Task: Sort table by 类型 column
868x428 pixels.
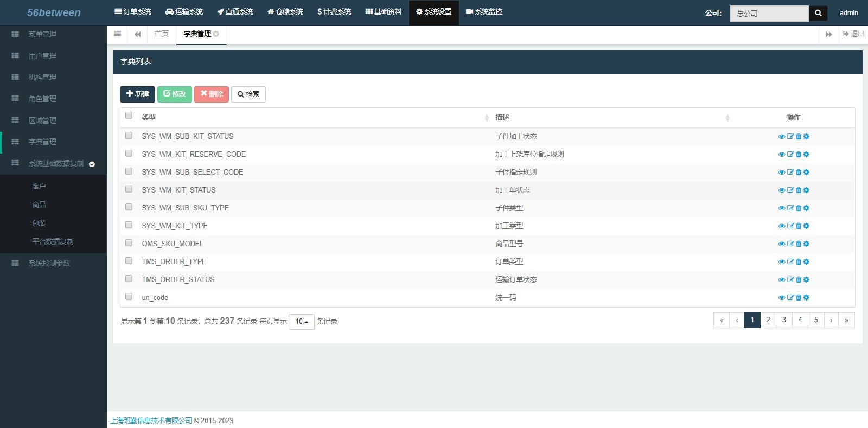Action: point(487,118)
